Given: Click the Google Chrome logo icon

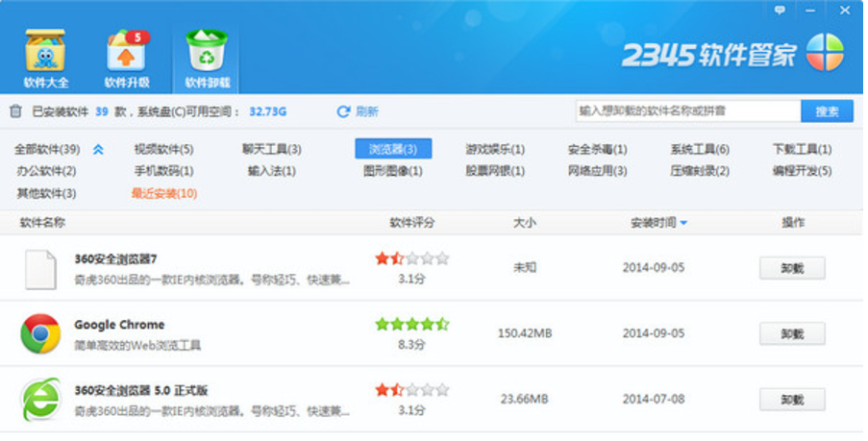Looking at the screenshot, I should (40, 333).
